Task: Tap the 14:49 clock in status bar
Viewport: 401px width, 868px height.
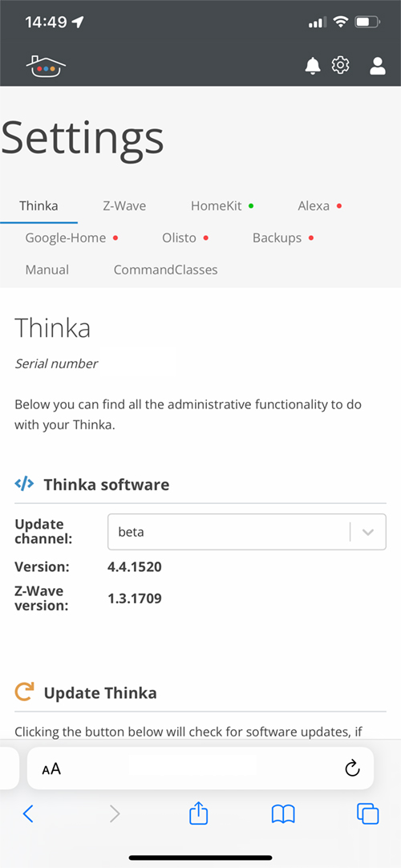Action: [46, 22]
